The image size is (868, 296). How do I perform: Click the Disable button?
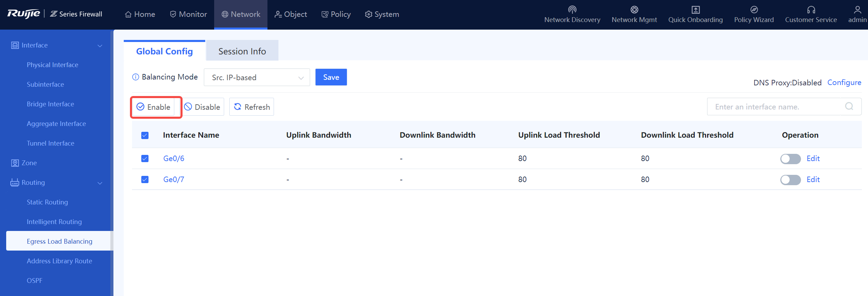(203, 107)
